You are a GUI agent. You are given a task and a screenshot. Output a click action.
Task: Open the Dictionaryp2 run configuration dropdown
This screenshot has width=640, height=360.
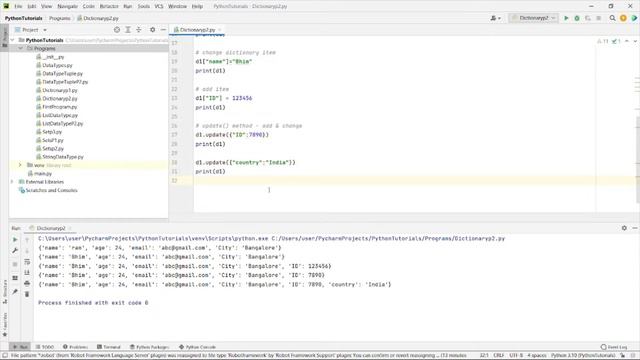pos(533,18)
